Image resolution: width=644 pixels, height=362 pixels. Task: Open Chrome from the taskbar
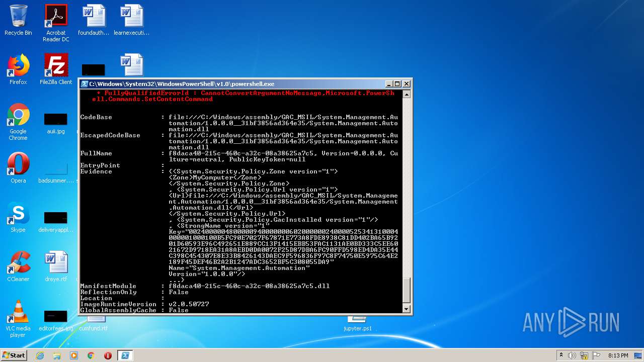click(91, 355)
